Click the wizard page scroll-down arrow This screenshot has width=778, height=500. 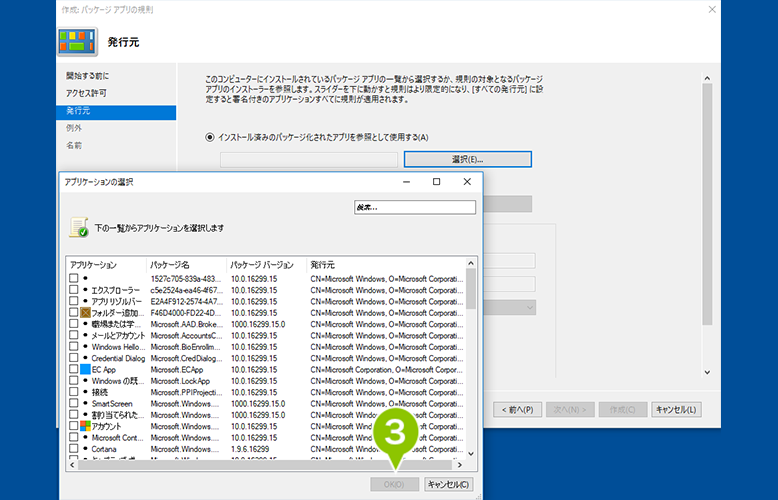click(x=707, y=372)
